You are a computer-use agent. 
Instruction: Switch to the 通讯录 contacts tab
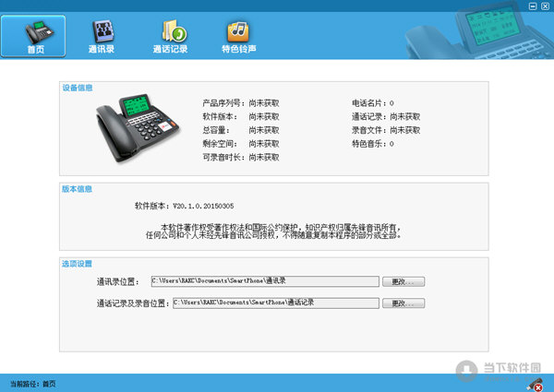102,37
